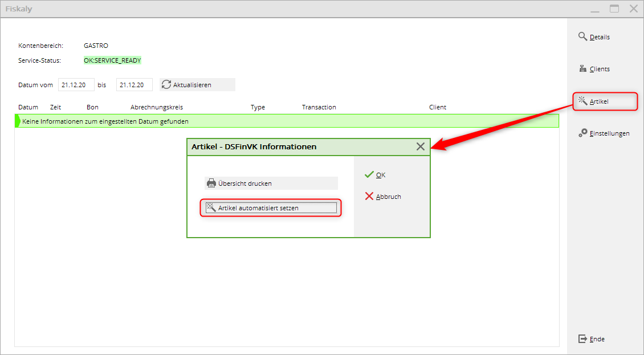This screenshot has width=644, height=355.
Task: Click the Zeit column header
Action: 55,107
